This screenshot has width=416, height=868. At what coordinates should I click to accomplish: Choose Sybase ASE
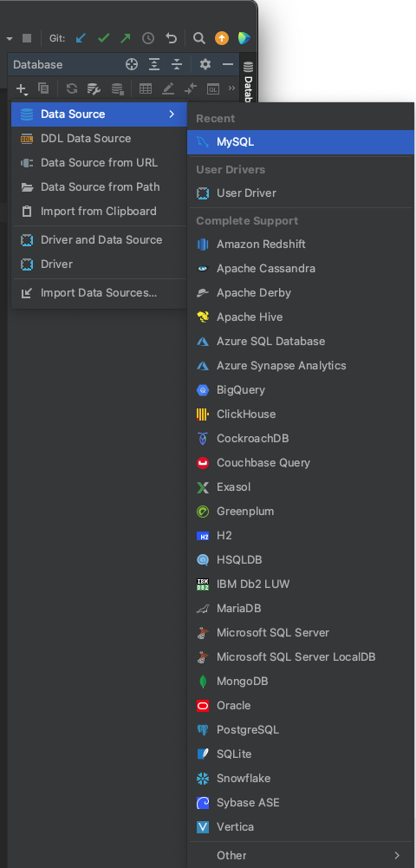tap(301, 803)
